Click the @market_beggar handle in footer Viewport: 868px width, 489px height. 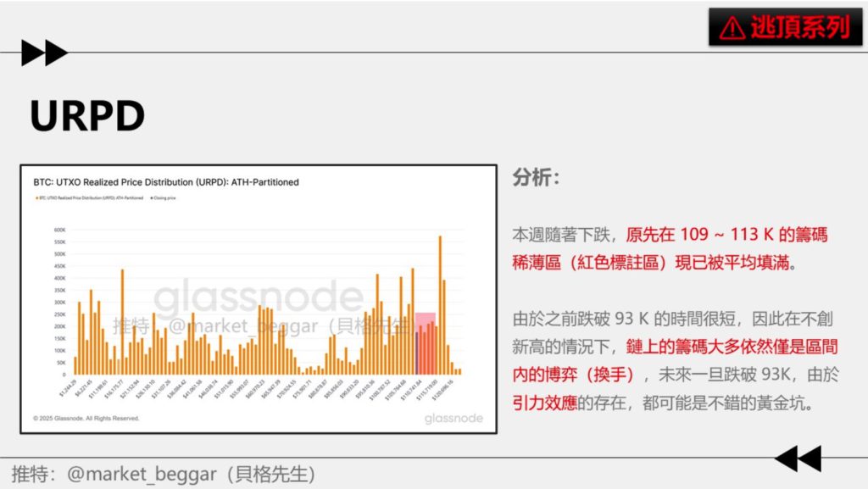click(145, 474)
